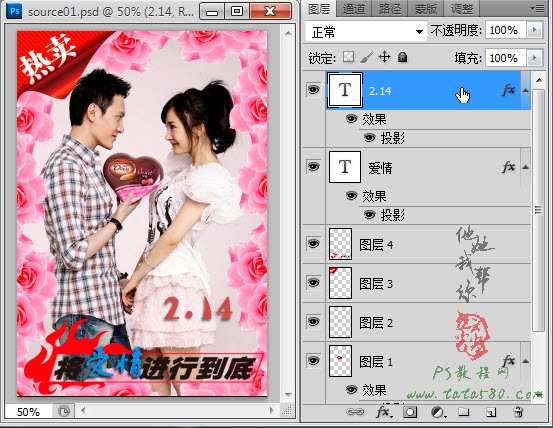553x428 pixels.
Task: Switch to the 调整 tab
Action: [462, 9]
